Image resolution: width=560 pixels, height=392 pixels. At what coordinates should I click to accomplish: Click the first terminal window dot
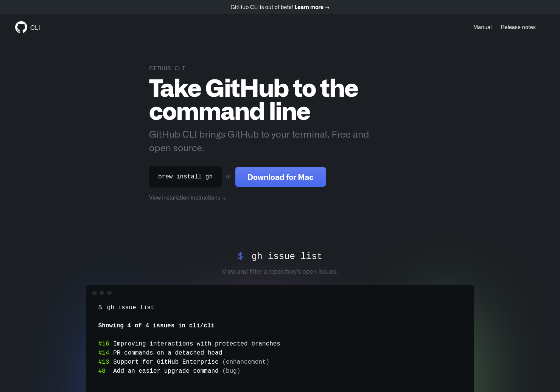95,293
